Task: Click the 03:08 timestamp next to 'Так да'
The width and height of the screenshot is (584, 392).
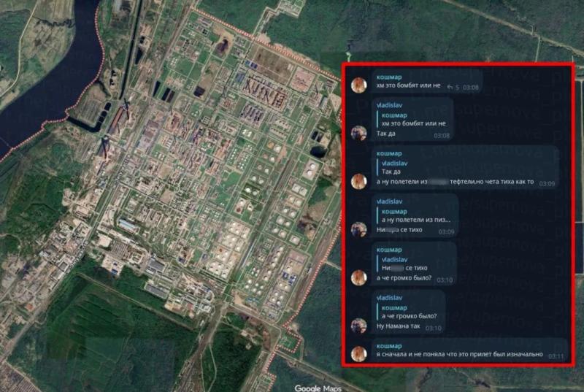Action: [442, 136]
